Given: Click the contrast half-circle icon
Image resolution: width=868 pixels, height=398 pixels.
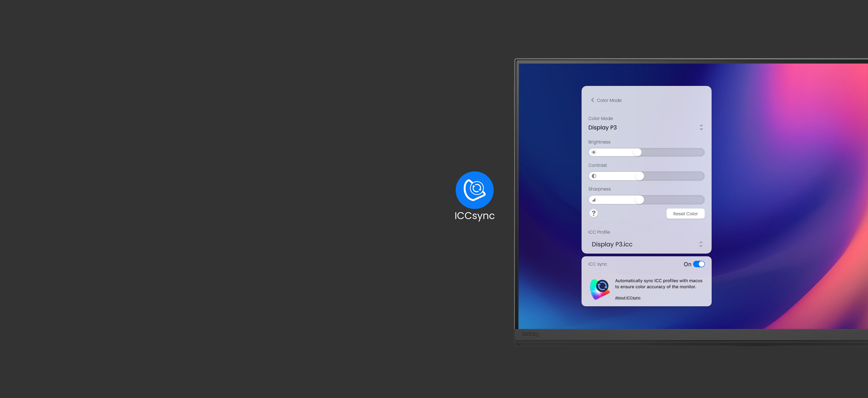Looking at the screenshot, I should [x=594, y=176].
